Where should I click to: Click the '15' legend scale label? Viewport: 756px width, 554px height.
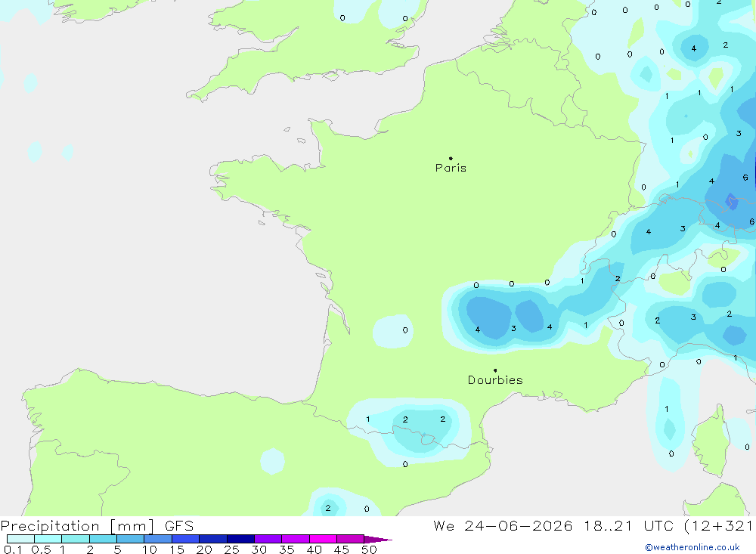coord(177,549)
